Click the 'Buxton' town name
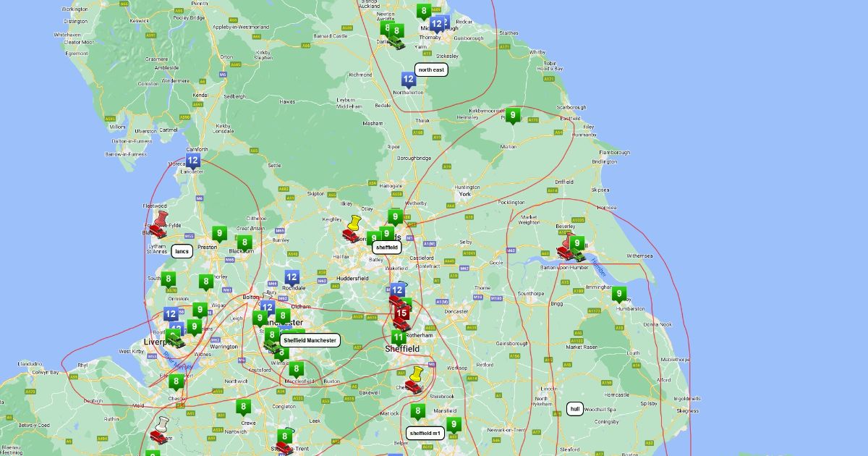868x456 pixels. (x=331, y=381)
